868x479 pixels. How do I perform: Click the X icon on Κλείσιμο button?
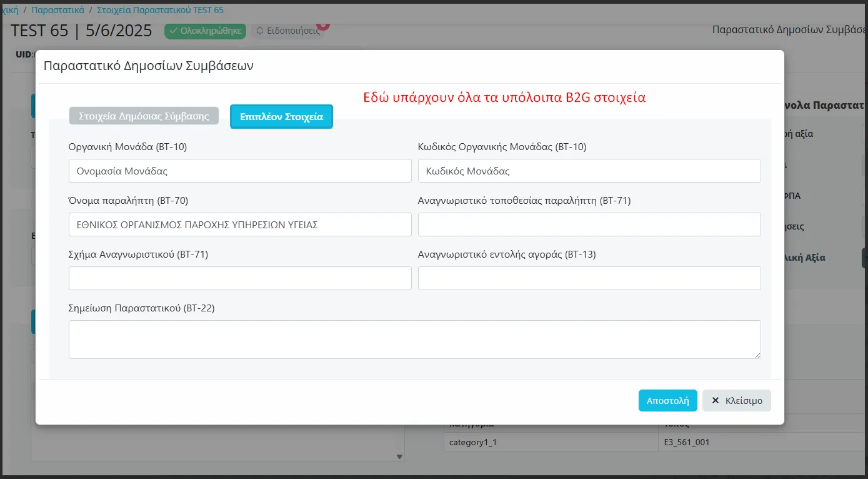pyautogui.click(x=716, y=401)
